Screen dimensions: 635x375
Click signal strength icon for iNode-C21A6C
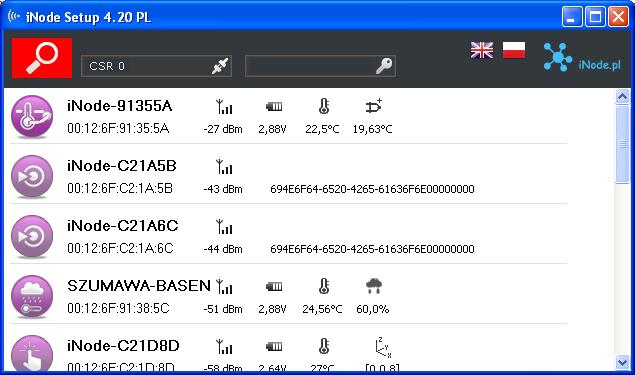[224, 227]
